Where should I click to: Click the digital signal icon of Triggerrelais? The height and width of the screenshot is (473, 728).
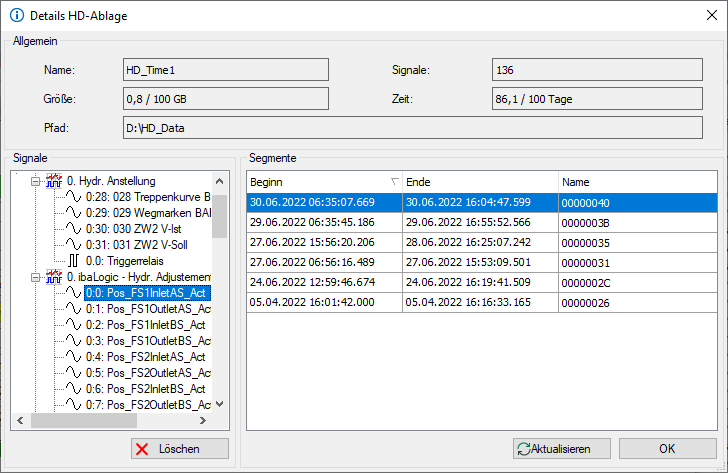point(73,261)
